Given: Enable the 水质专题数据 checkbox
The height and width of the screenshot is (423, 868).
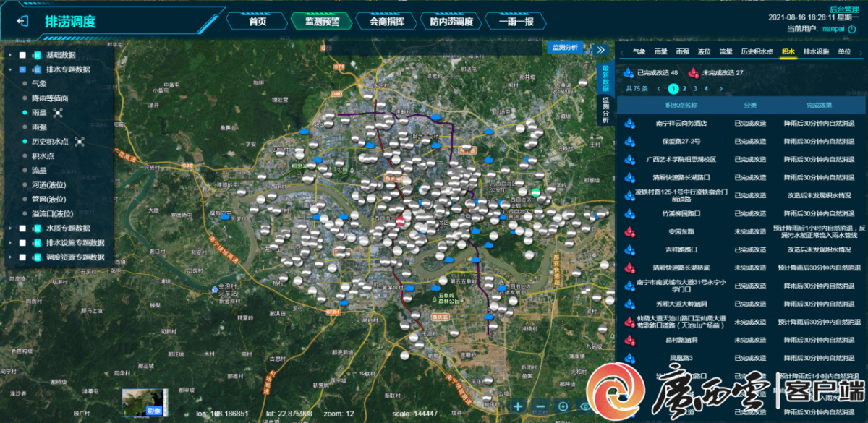Looking at the screenshot, I should click(23, 228).
